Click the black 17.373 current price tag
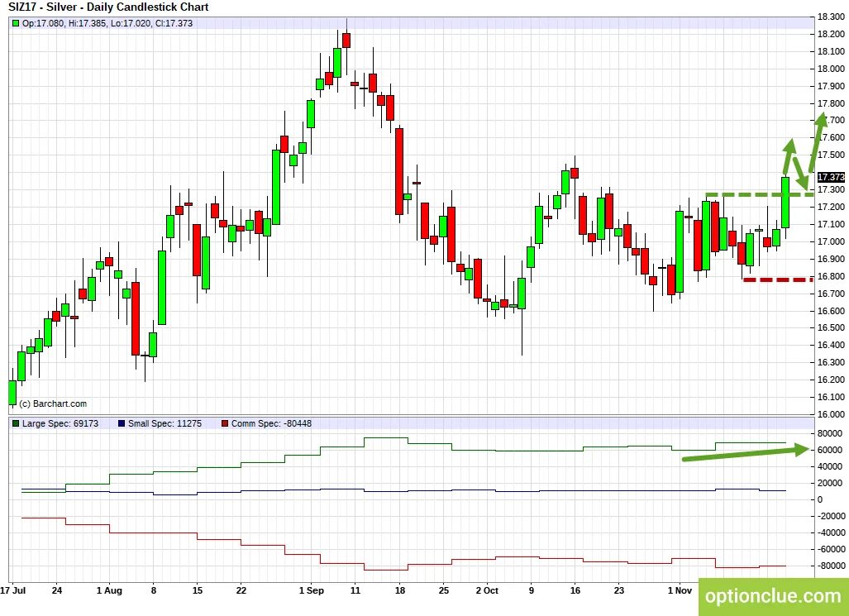This screenshot has width=849, height=616. point(831,177)
